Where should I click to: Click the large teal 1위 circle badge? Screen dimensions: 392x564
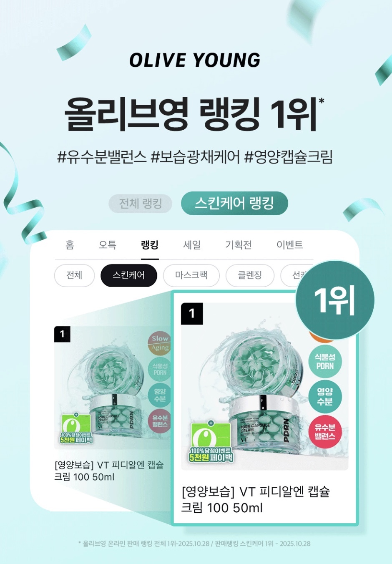[x=334, y=300]
